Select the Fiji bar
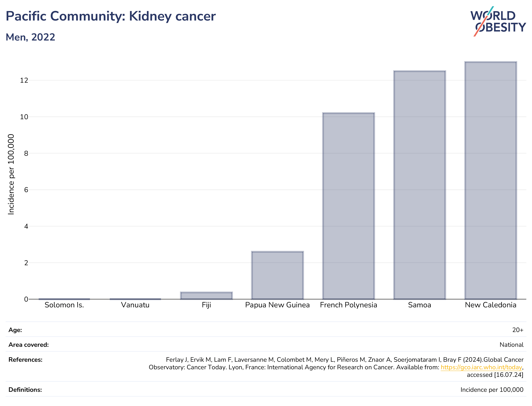Viewport: 532px width, 406px height. pos(206,296)
